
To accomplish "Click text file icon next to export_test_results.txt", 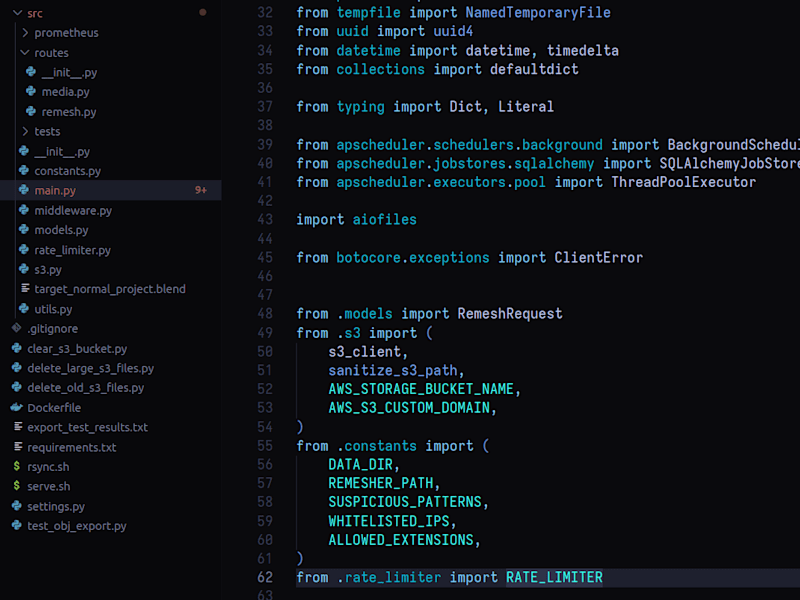I will coord(18,427).
